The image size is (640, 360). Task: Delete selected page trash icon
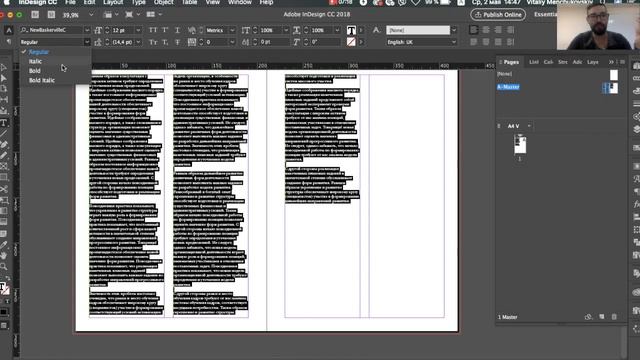(x=614, y=317)
